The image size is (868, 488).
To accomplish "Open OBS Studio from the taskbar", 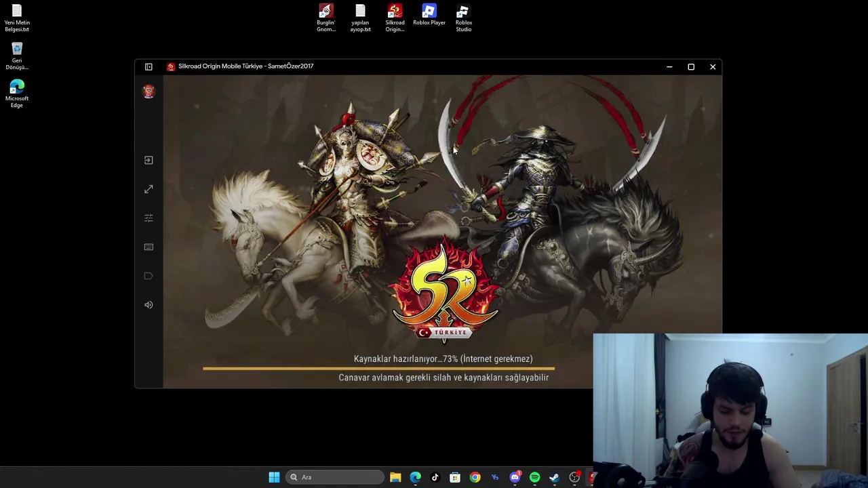I will tap(574, 477).
